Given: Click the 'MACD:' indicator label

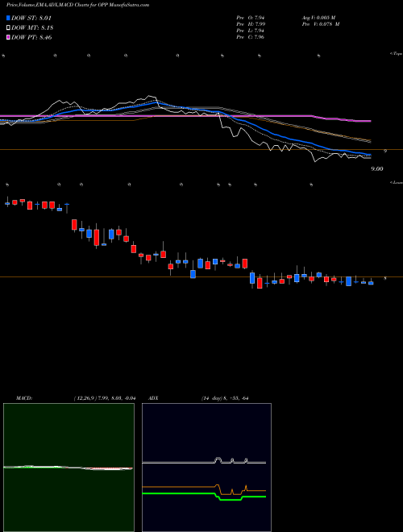Looking at the screenshot, I should [23, 398].
